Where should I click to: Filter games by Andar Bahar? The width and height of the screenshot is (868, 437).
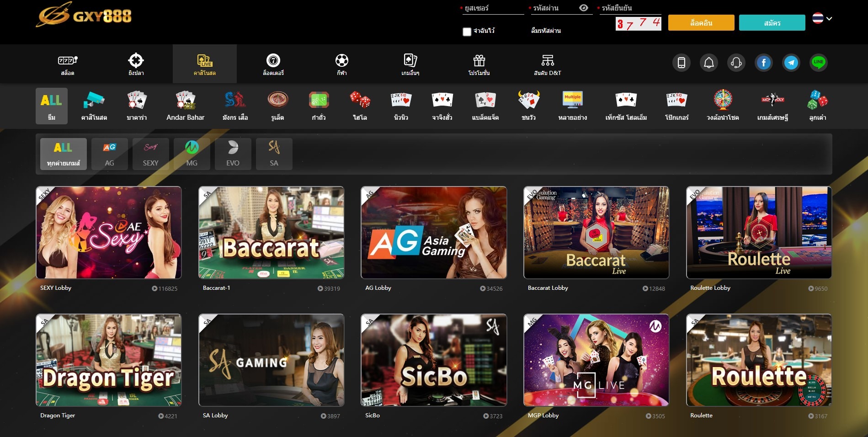[186, 106]
